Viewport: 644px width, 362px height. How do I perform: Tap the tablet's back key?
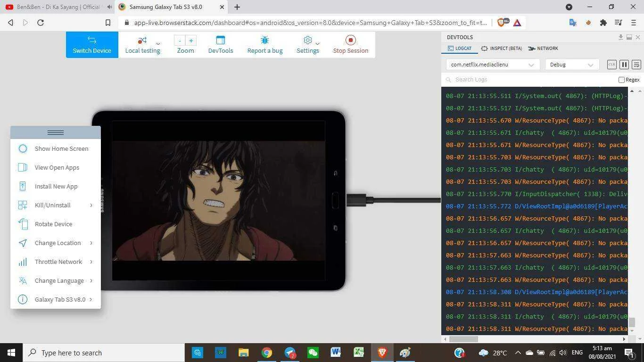pyautogui.click(x=335, y=173)
